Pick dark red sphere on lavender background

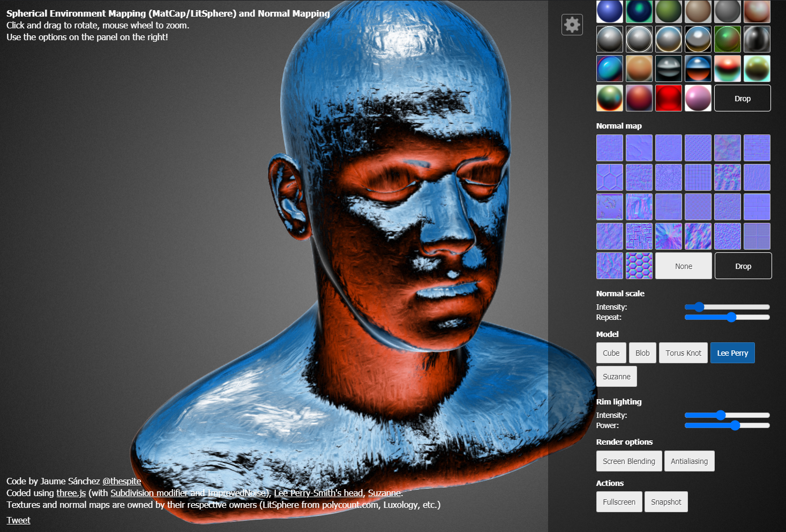tap(639, 98)
